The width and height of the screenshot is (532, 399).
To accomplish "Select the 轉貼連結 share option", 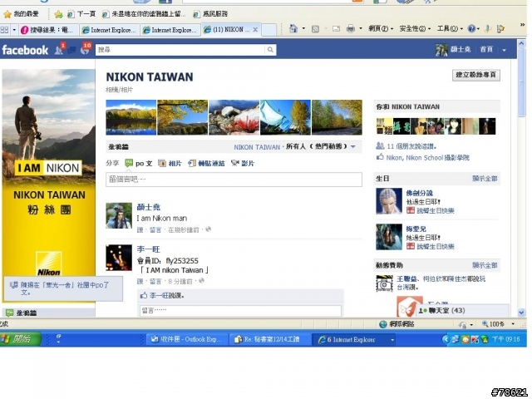I will 207,163.
